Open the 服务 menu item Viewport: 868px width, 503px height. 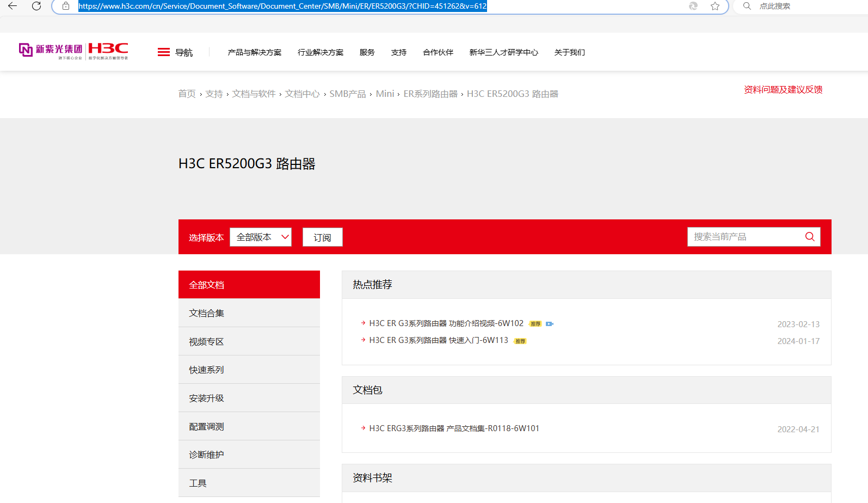point(367,52)
